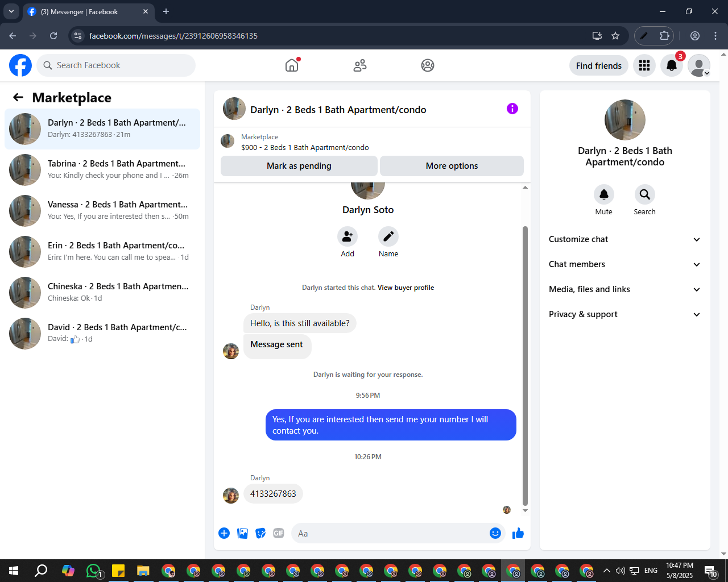Open the Friends icon in top navigation

point(360,65)
